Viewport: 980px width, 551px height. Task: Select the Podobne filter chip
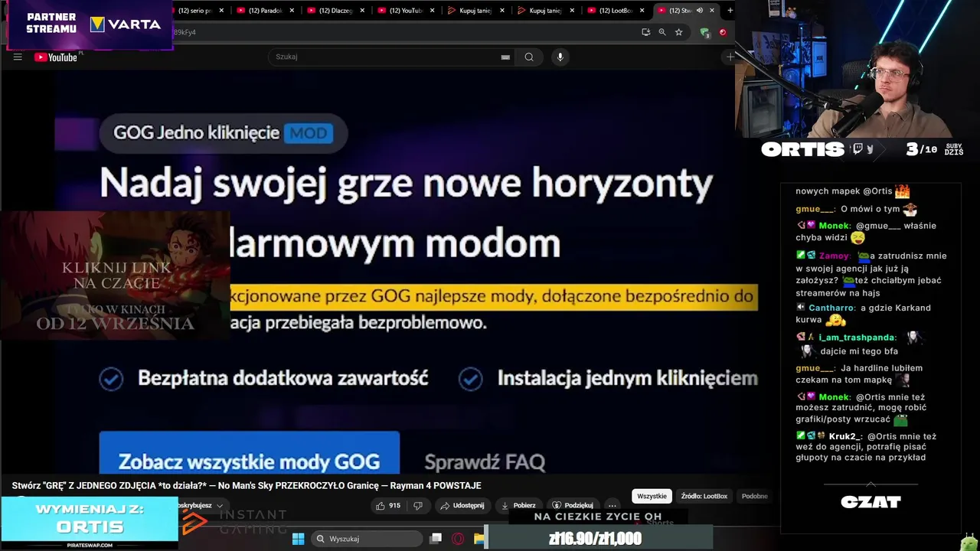754,496
